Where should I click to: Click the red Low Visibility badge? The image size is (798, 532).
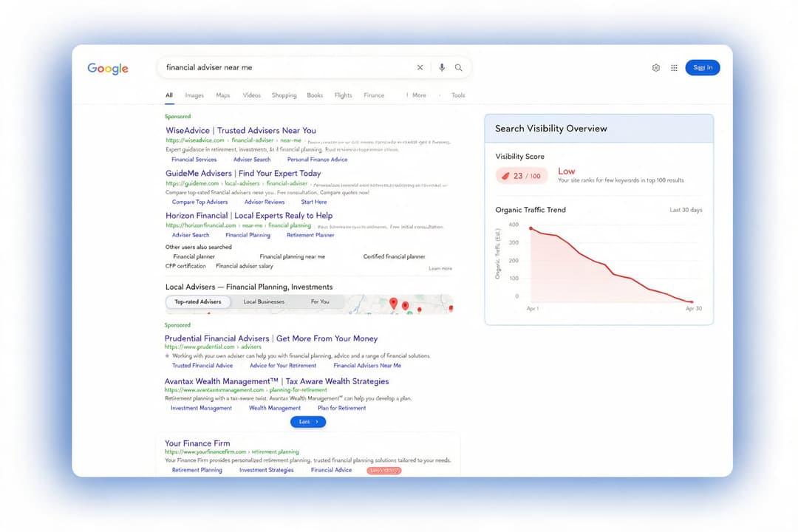click(383, 471)
